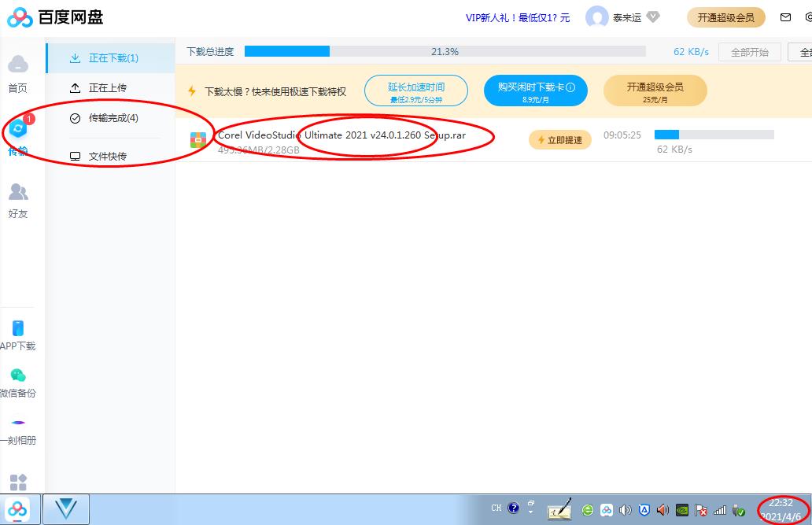Click 购买闲时下载卡 button
Image resolution: width=812 pixels, height=525 pixels.
536,91
